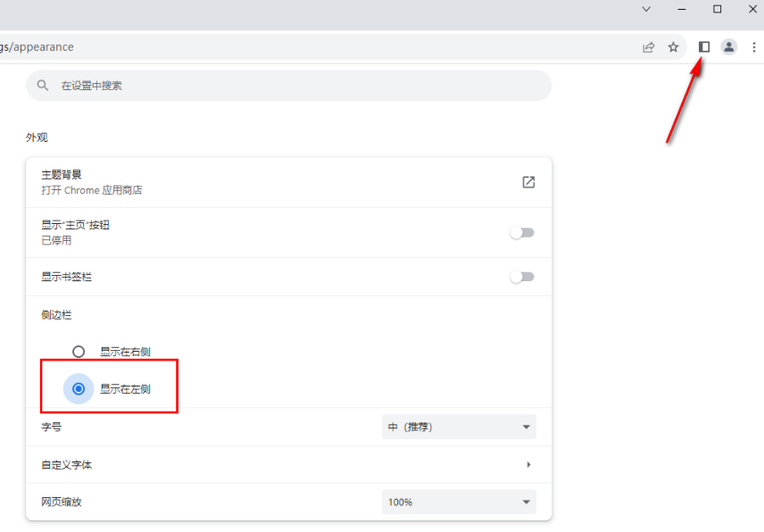
Task: Maximize the Chrome window
Action: point(718,9)
